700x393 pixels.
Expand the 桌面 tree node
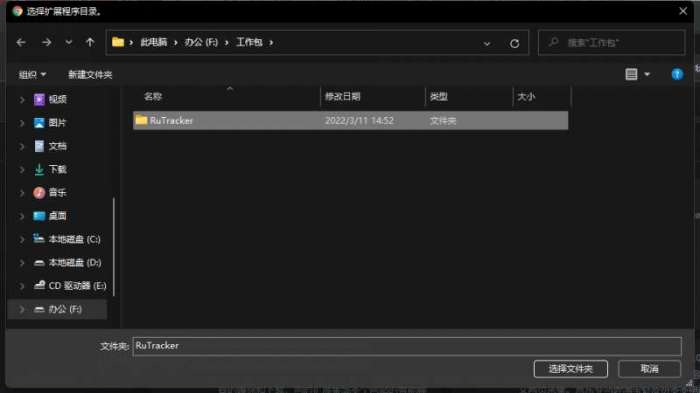[x=21, y=216]
